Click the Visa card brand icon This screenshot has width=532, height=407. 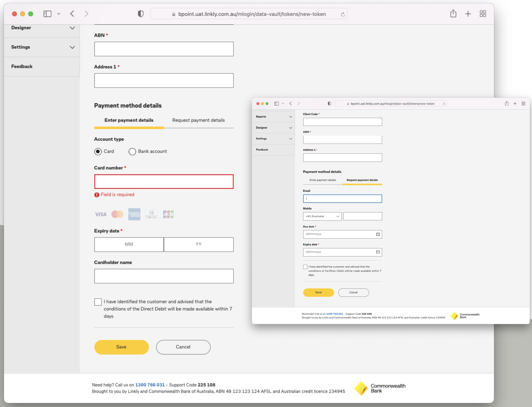tap(100, 214)
